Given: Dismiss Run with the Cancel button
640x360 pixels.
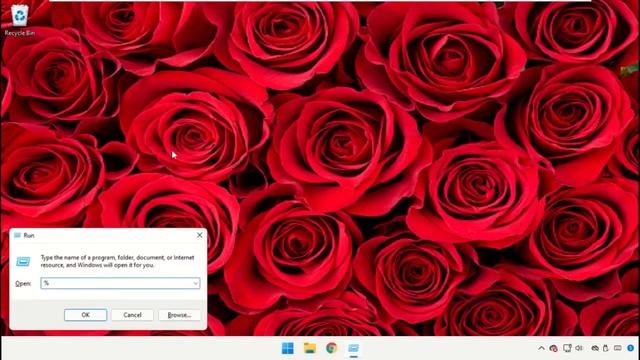Looking at the screenshot, I should click(x=132, y=315).
